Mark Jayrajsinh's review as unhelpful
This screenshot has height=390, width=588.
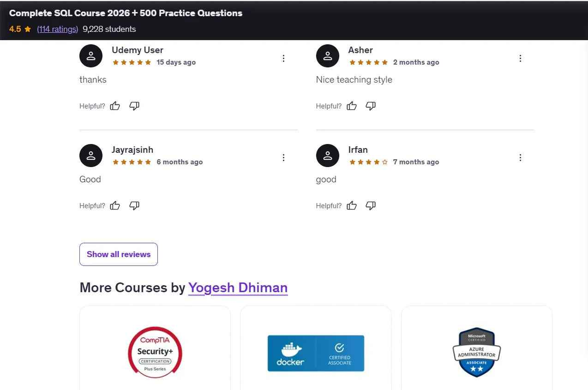(134, 206)
